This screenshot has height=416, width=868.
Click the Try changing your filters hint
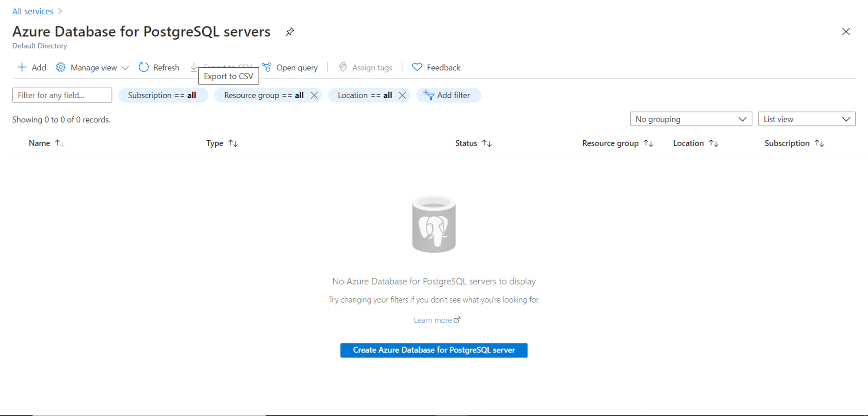[x=434, y=300]
